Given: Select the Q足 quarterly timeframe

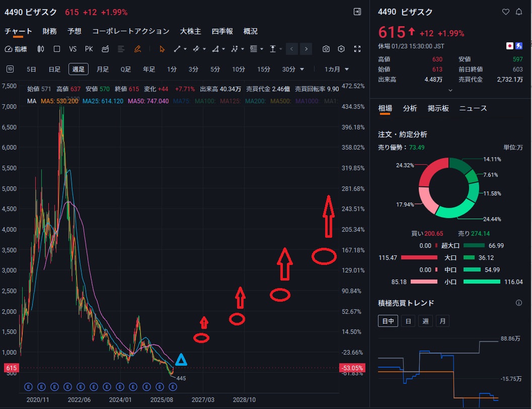Looking at the screenshot, I should click(125, 69).
